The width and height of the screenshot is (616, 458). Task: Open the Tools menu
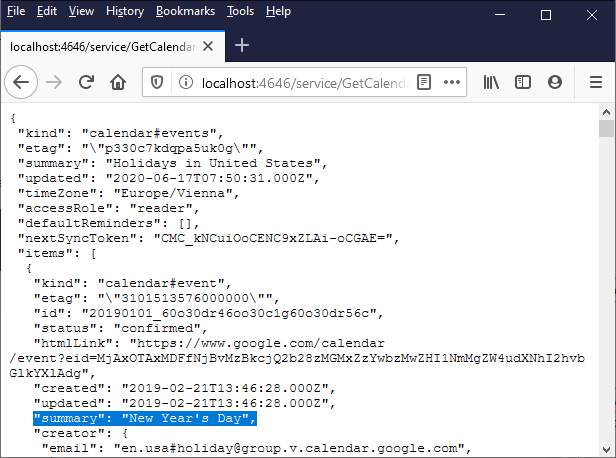click(240, 12)
